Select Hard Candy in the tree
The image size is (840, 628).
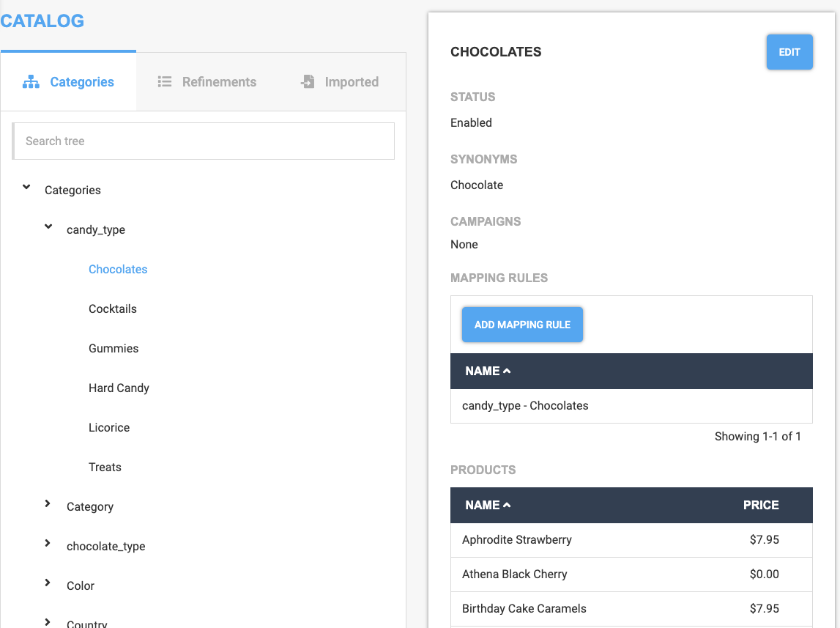[119, 388]
